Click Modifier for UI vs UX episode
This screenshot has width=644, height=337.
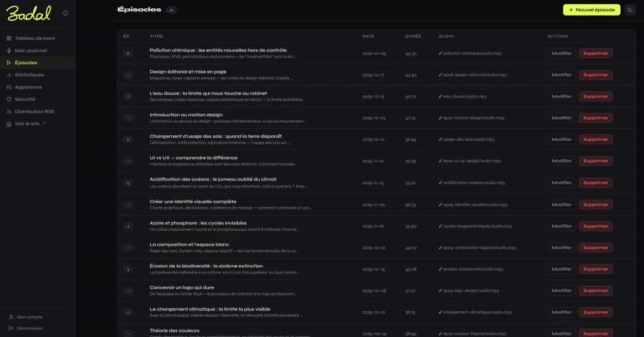pyautogui.click(x=561, y=161)
